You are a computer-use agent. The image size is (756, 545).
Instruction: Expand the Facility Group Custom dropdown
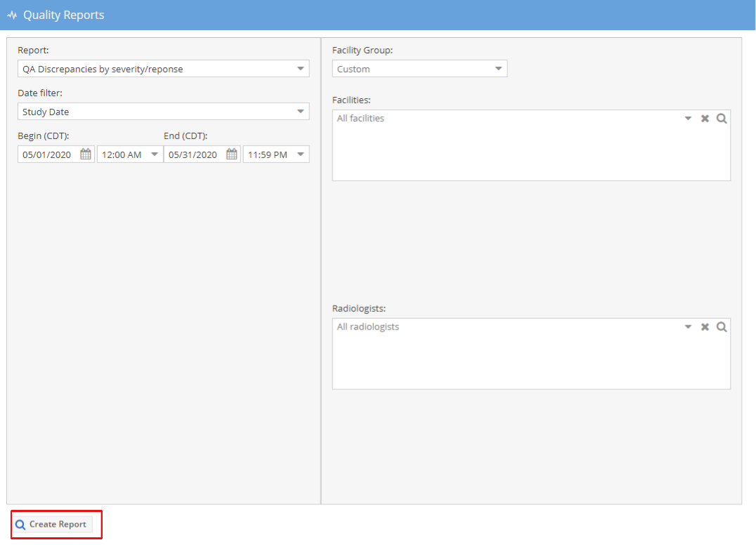click(x=499, y=69)
